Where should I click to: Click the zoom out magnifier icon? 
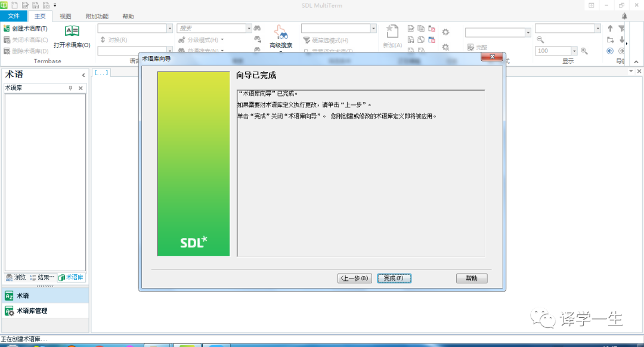540,40
